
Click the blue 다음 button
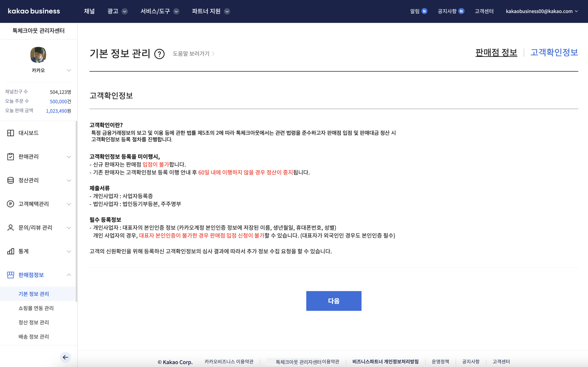(333, 301)
